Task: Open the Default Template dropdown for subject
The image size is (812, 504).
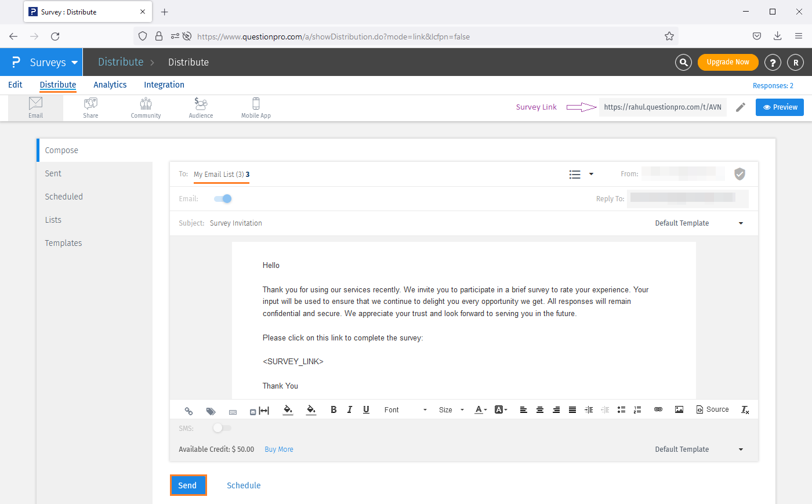Action: tap(741, 223)
